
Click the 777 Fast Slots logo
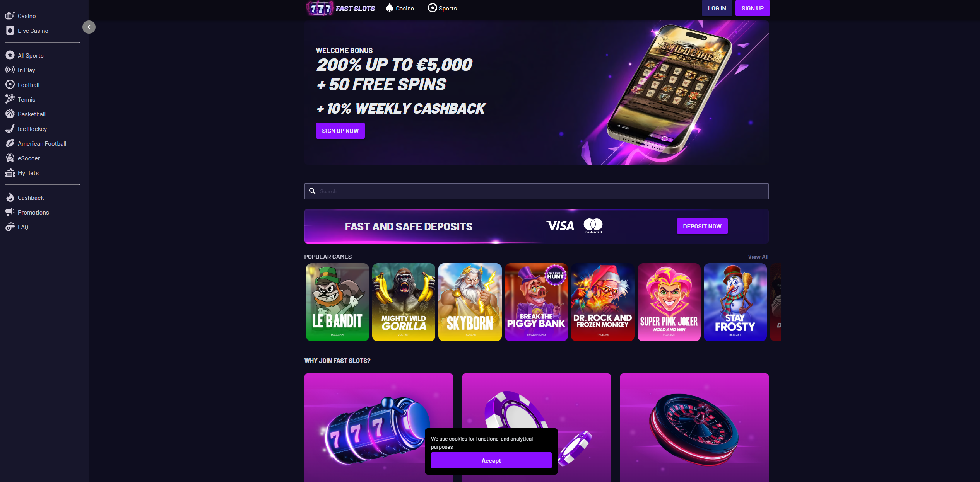tap(340, 8)
